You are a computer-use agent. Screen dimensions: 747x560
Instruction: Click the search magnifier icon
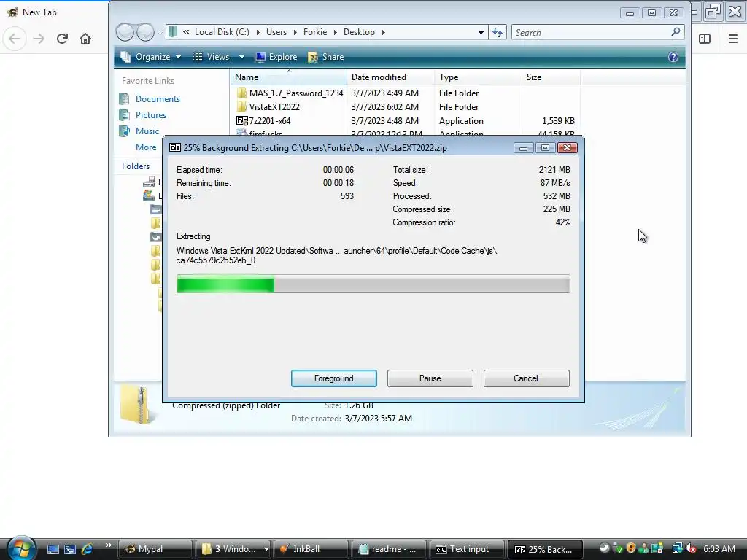[x=676, y=32]
